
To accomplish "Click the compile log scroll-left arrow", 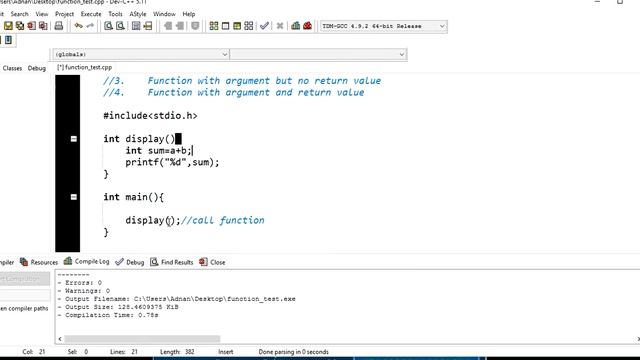I will pyautogui.click(x=60, y=339).
